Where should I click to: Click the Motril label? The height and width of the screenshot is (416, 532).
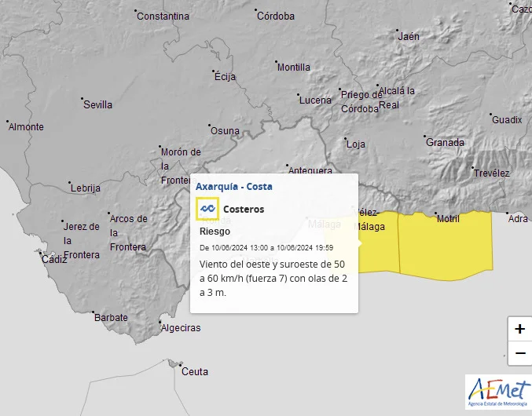[448, 219]
